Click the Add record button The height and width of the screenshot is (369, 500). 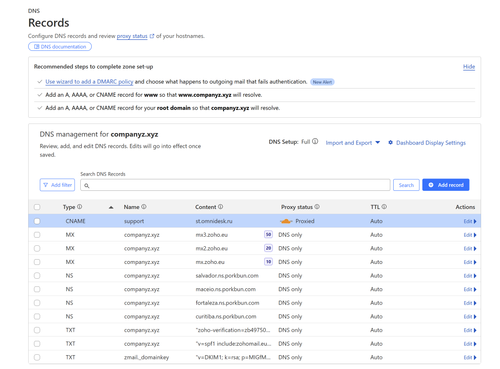tap(446, 185)
